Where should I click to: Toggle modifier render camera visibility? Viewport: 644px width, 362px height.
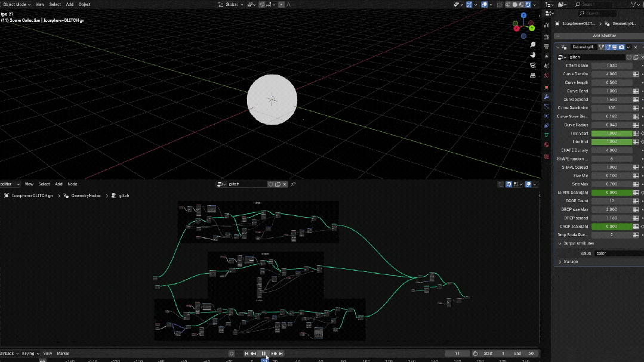pos(621,47)
